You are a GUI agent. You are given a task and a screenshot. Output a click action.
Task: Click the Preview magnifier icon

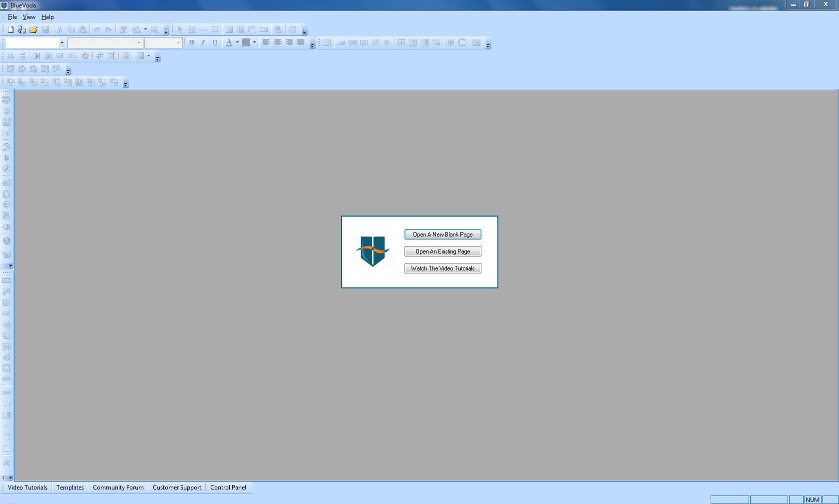136,29
